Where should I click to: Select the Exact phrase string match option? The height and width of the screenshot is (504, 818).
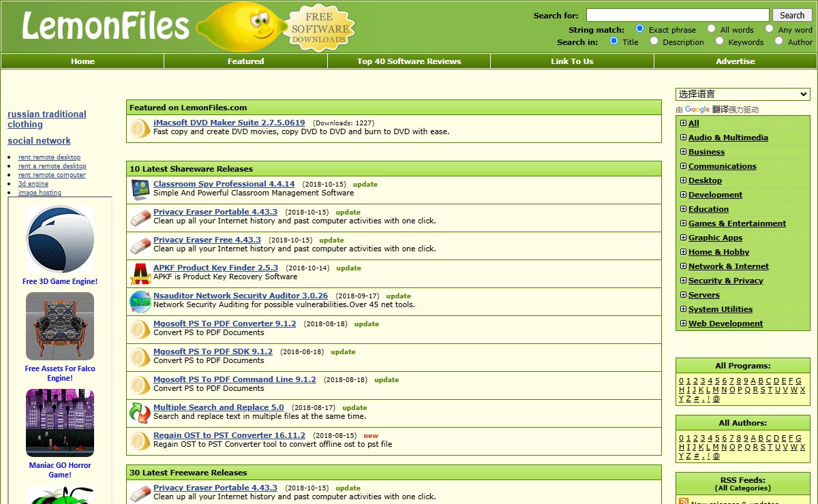click(640, 29)
